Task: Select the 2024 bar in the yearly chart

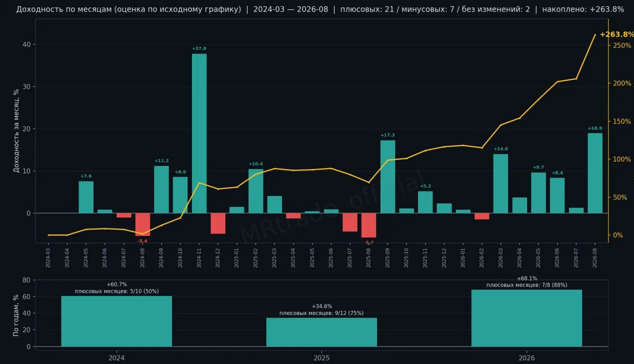Action: [116, 321]
